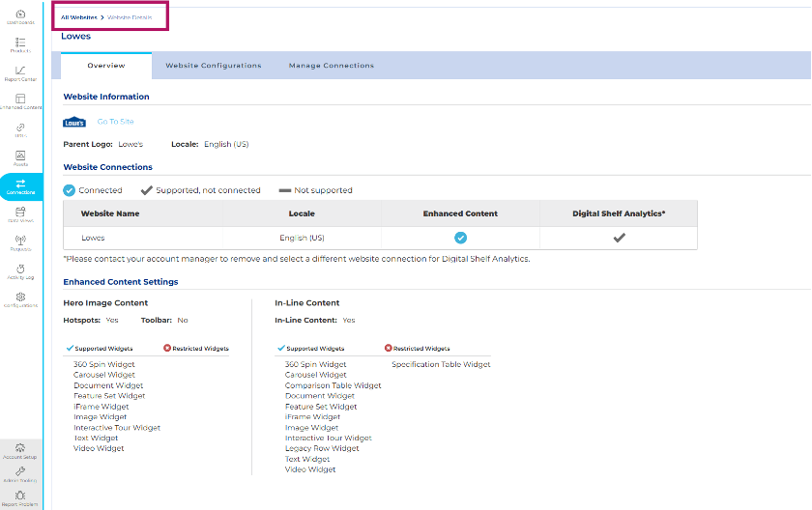Click the Lowe's logo image

[x=74, y=122]
